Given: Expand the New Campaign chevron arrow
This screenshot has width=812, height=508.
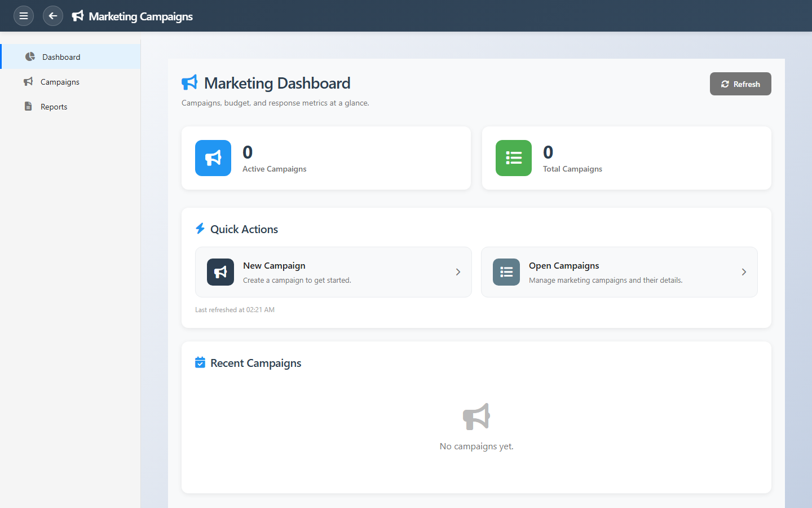Looking at the screenshot, I should 458,272.
